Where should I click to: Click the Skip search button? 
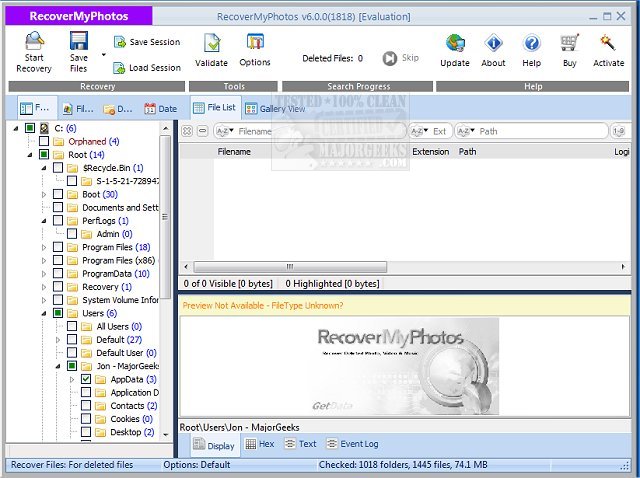pyautogui.click(x=400, y=58)
